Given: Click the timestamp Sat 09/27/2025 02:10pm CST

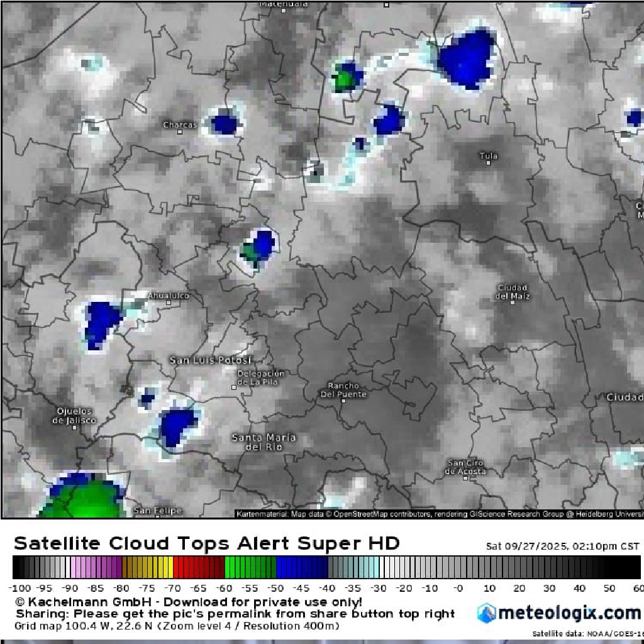Looking at the screenshot, I should pos(562,546).
